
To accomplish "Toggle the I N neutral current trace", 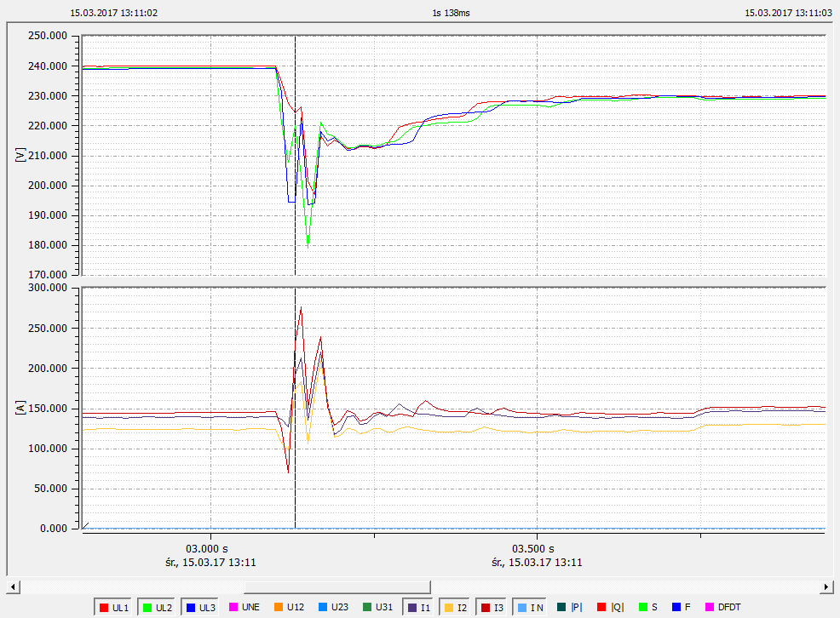I will [530, 607].
